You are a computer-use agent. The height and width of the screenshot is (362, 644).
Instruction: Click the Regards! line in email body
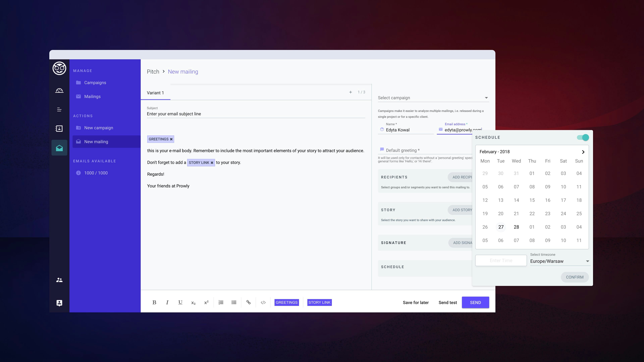coord(155,174)
